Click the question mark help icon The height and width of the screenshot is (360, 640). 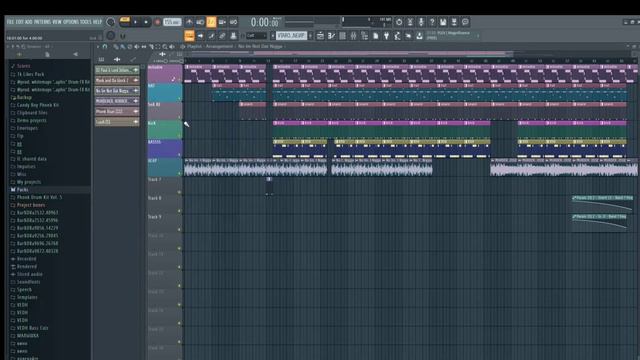coord(432,22)
